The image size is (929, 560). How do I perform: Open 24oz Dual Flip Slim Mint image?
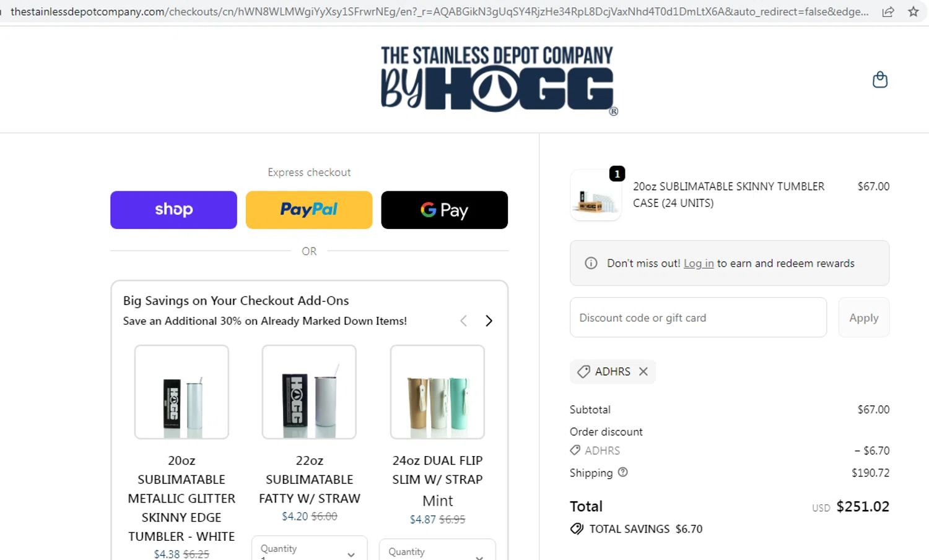pos(437,392)
